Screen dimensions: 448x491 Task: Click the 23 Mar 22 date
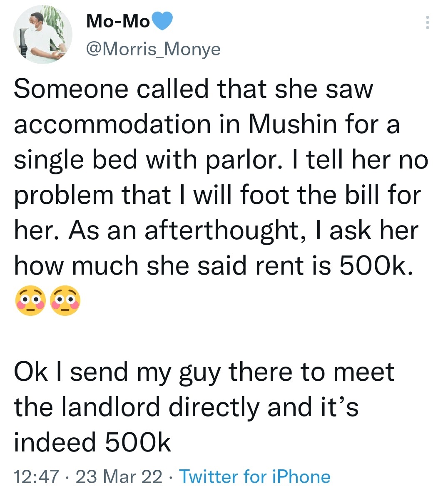pos(119,477)
